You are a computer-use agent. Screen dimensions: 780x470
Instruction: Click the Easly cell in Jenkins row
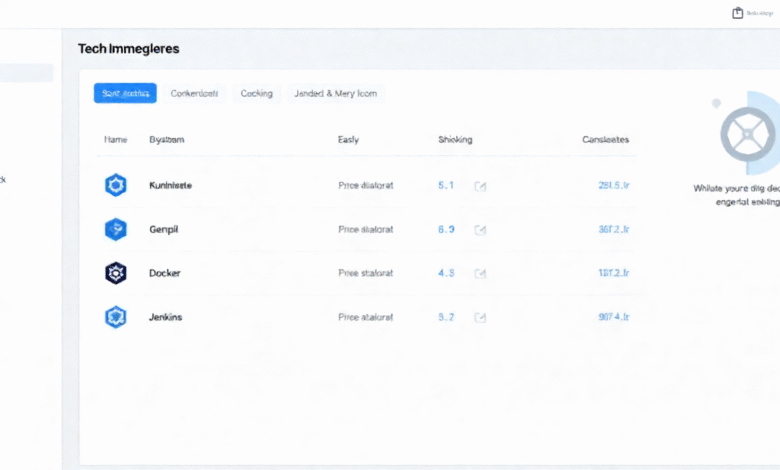[x=366, y=317]
